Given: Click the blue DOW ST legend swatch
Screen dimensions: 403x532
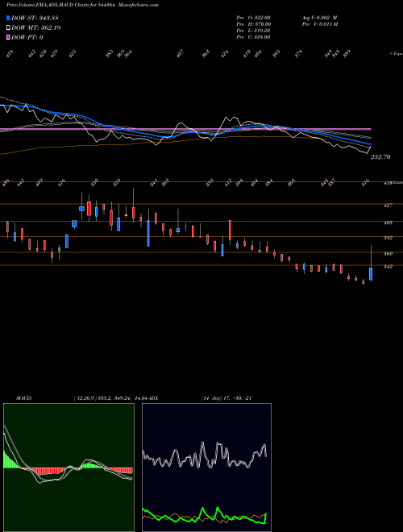Looking at the screenshot, I should pyautogui.click(x=8, y=18).
